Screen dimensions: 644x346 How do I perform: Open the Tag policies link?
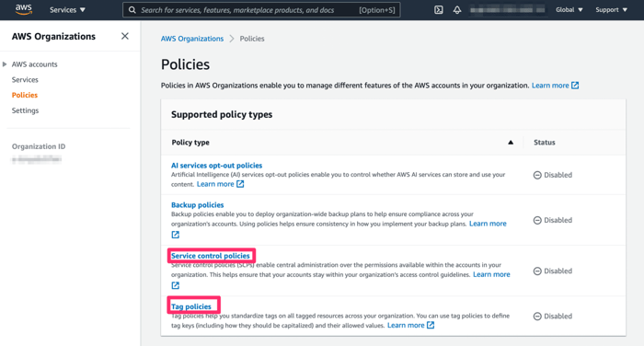(x=191, y=306)
